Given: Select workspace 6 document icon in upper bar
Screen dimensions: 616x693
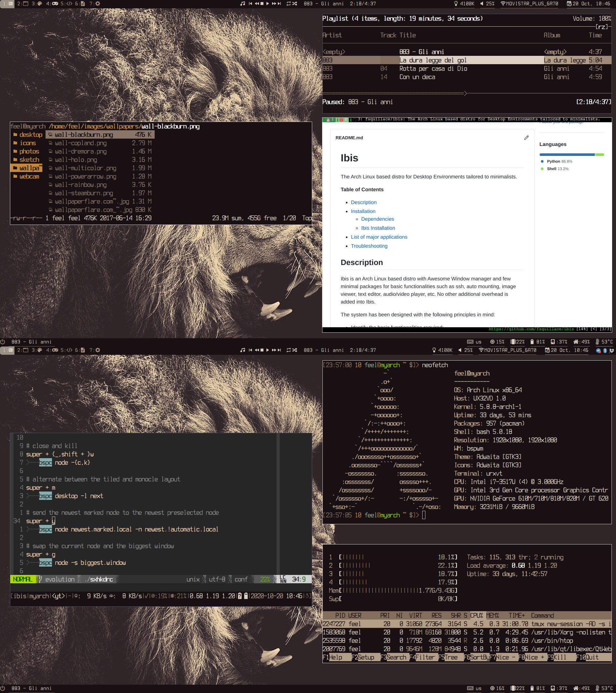Looking at the screenshot, I should point(80,4).
